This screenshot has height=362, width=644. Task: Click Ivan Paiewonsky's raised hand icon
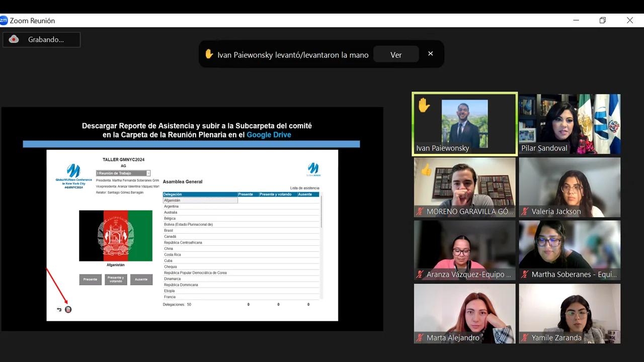[x=424, y=106]
